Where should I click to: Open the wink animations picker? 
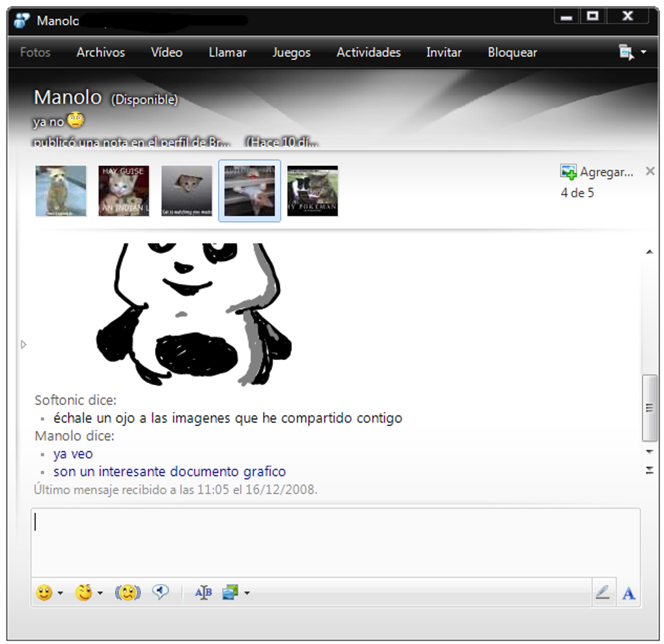click(x=83, y=593)
